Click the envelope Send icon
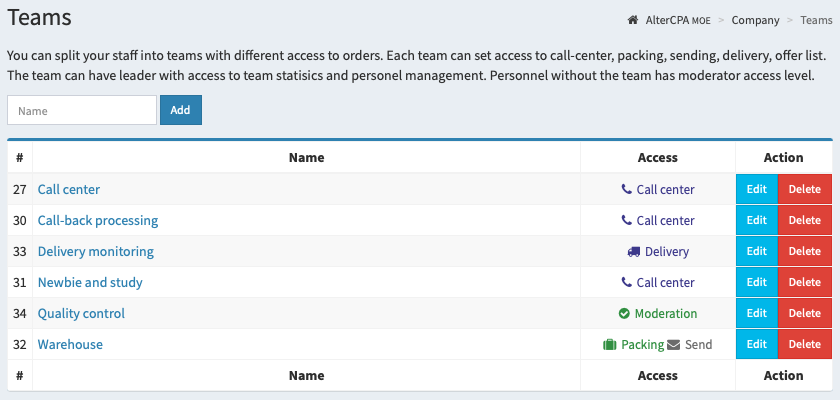Viewport: 840px width, 400px height. click(x=674, y=345)
